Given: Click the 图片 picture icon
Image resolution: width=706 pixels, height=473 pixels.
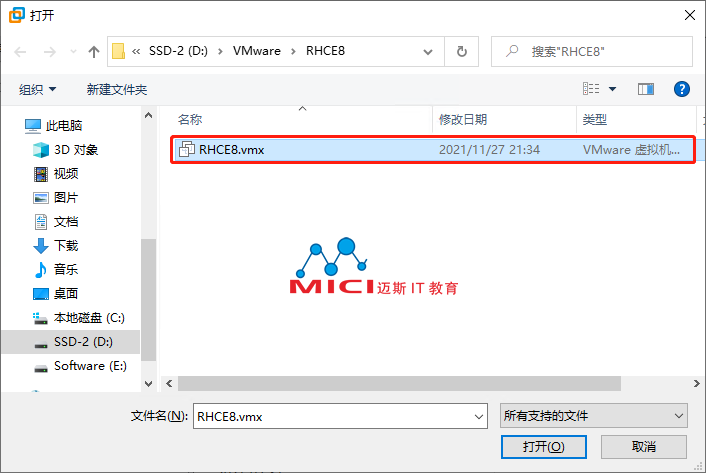Looking at the screenshot, I should coord(41,198).
